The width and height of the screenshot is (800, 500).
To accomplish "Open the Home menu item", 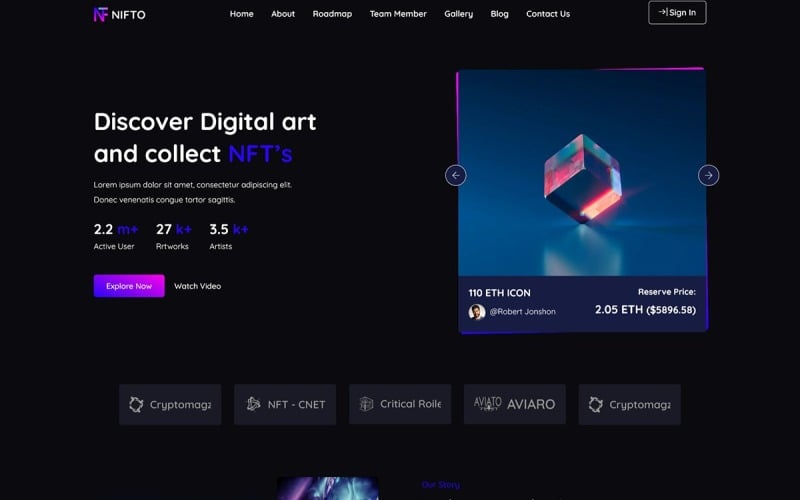I will pos(241,14).
